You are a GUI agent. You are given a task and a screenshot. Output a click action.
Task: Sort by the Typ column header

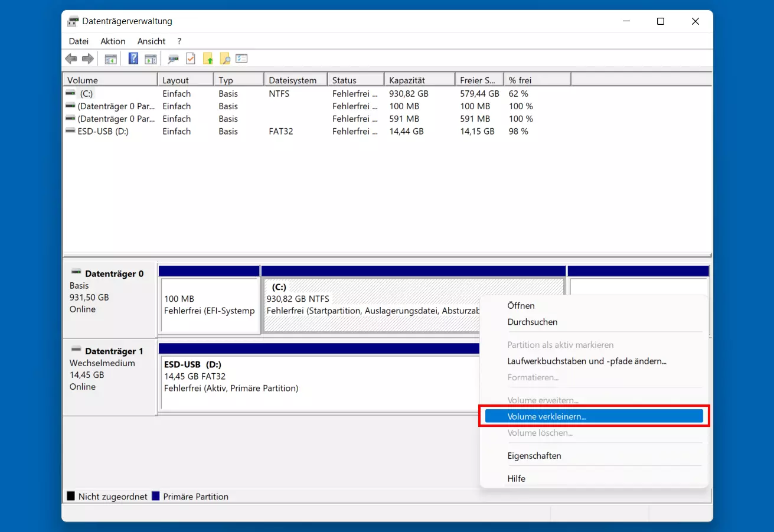tap(239, 80)
